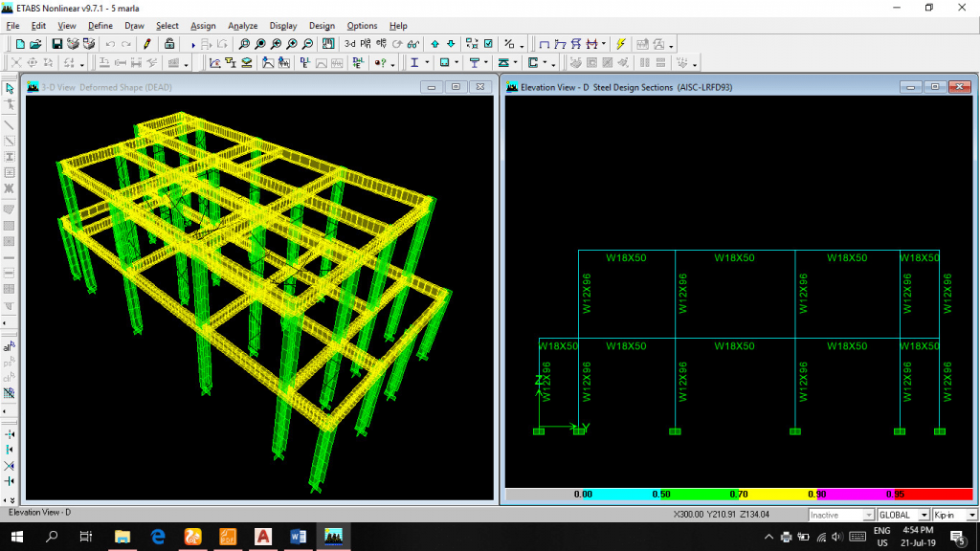Click the eyeglasses object shrink toggle icon

pos(412,44)
